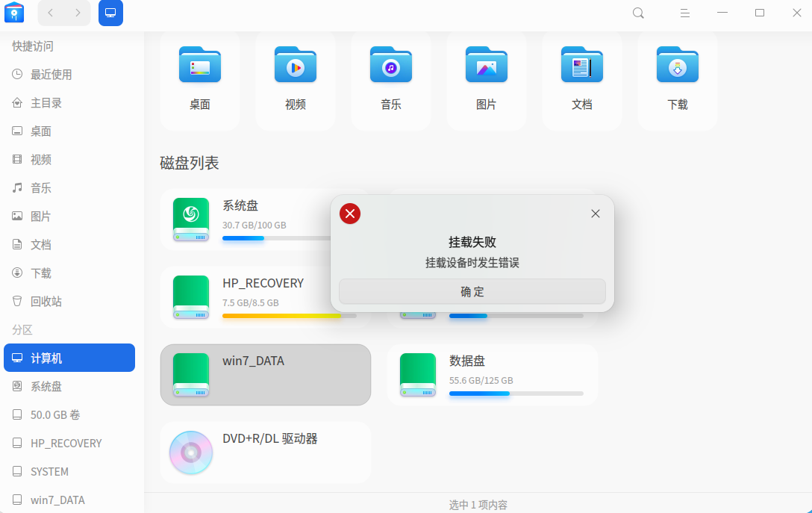Click the red error icon in dialog
This screenshot has width=812, height=513.
point(350,214)
